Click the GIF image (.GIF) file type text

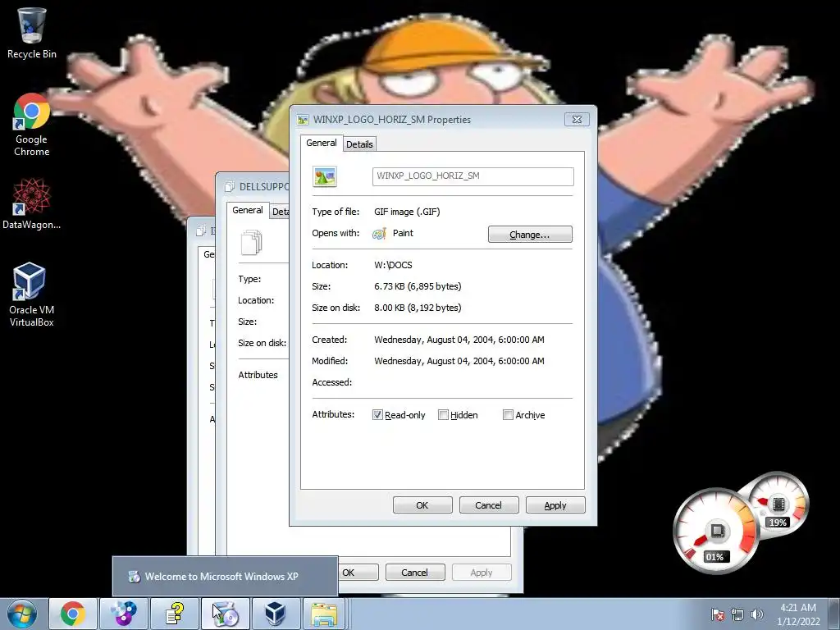pos(407,212)
